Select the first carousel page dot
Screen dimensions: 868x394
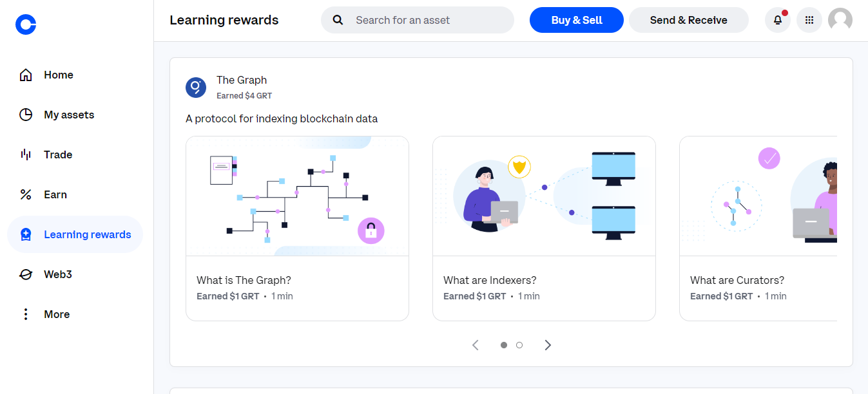click(x=504, y=345)
